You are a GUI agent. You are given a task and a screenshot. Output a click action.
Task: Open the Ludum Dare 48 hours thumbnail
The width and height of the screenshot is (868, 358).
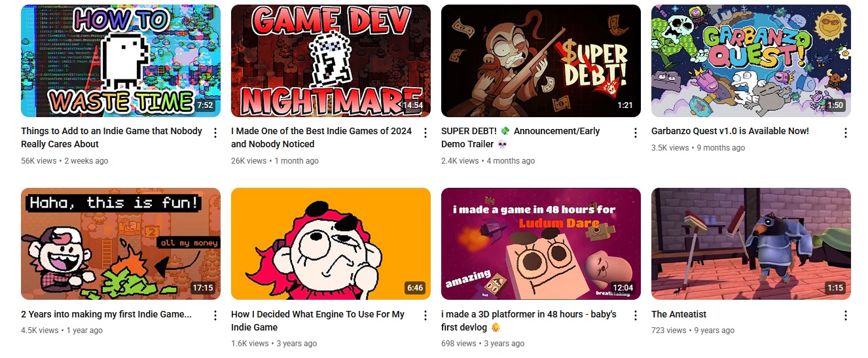(x=541, y=244)
